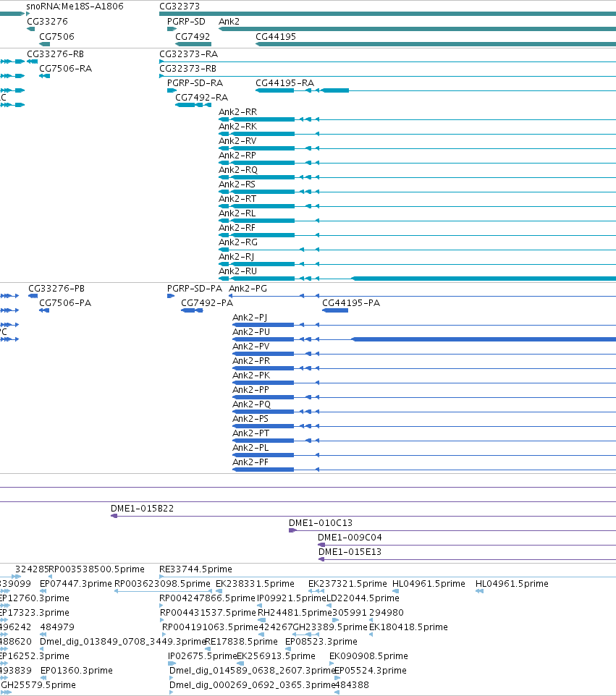Click the DME1-015E13 clone label
The image size is (616, 696).
point(350,552)
